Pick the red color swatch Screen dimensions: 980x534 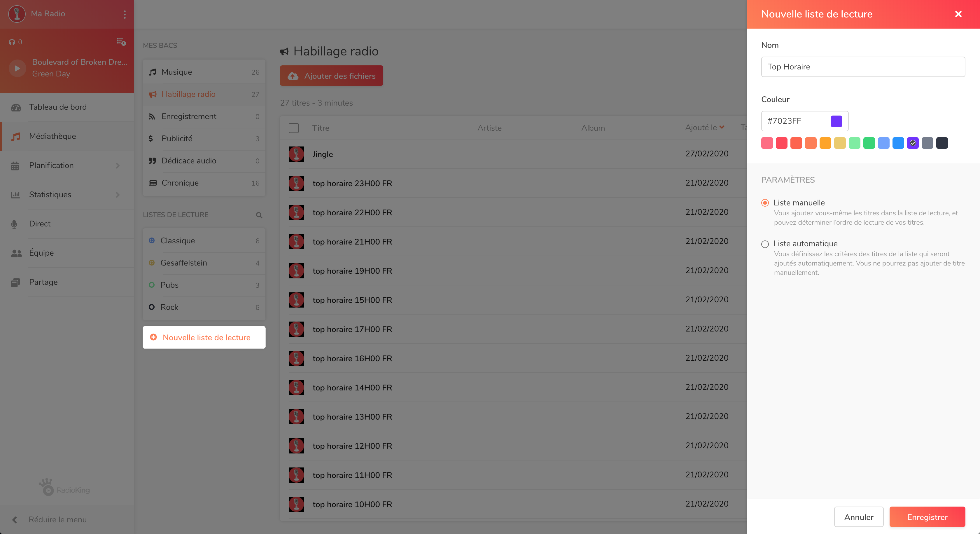pos(781,143)
